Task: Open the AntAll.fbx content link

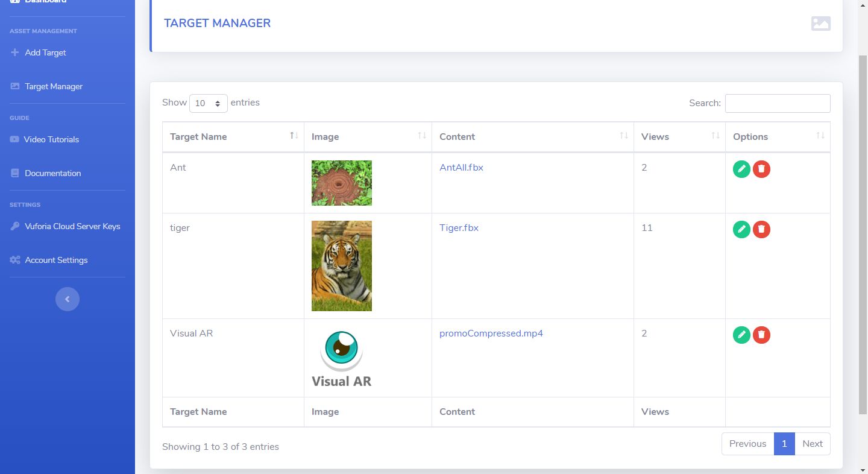Action: [461, 168]
